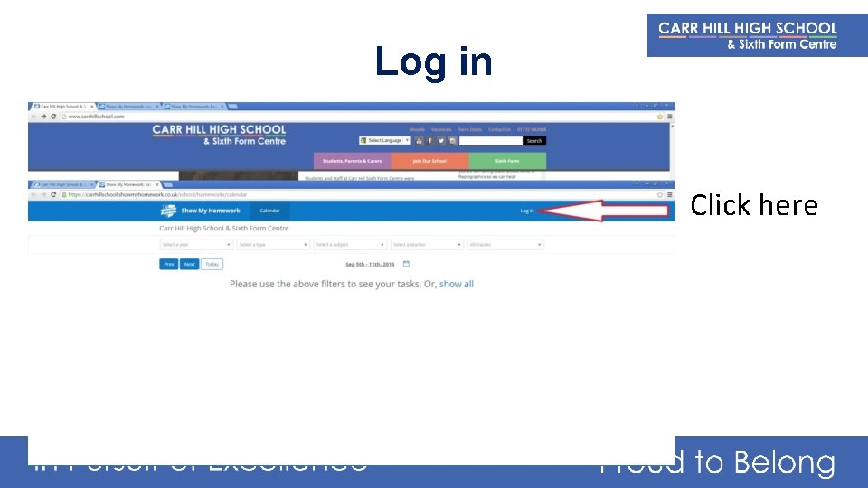Screen dimensions: 868x488
Task: Click the Next week button
Action: 189,265
